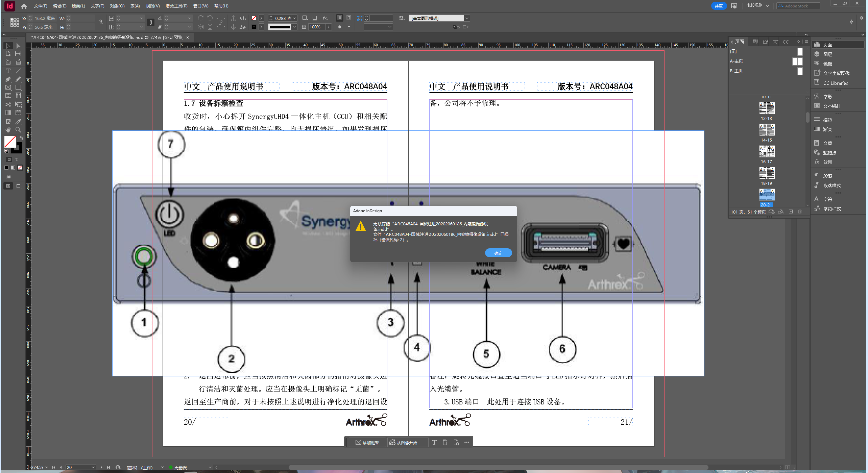Open the object style dropdown
Screen dimensions: 868x473
coord(467,18)
